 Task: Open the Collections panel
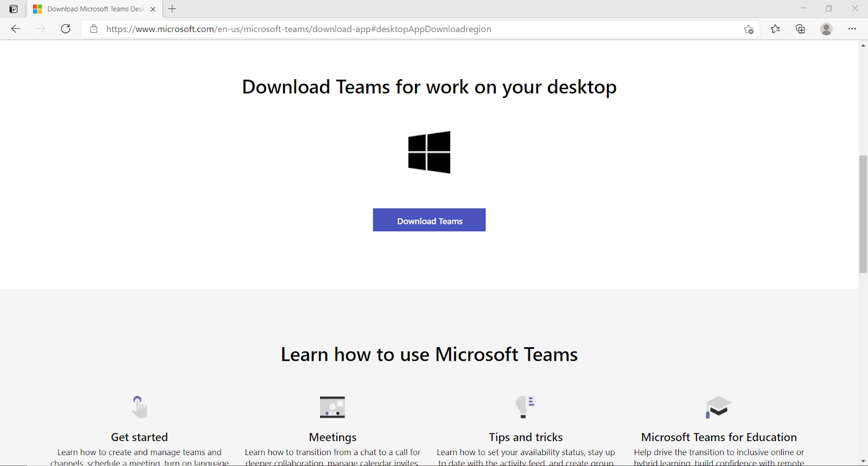click(x=800, y=29)
